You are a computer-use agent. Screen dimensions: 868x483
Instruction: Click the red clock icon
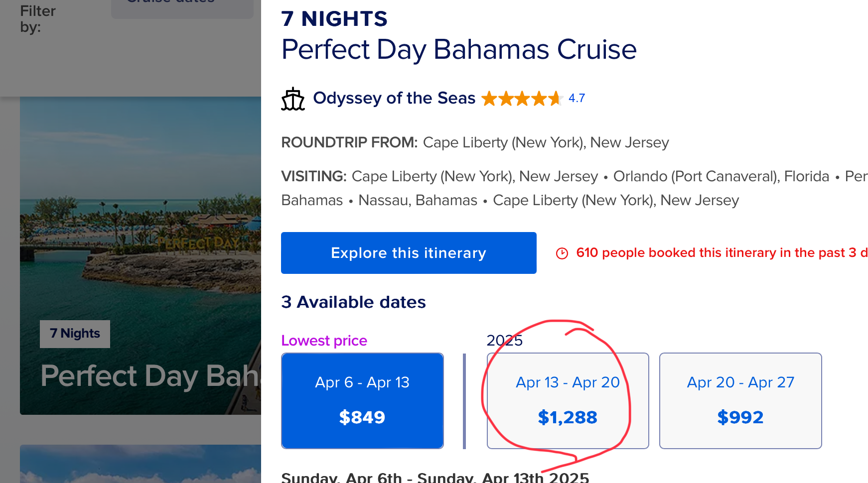[562, 253]
